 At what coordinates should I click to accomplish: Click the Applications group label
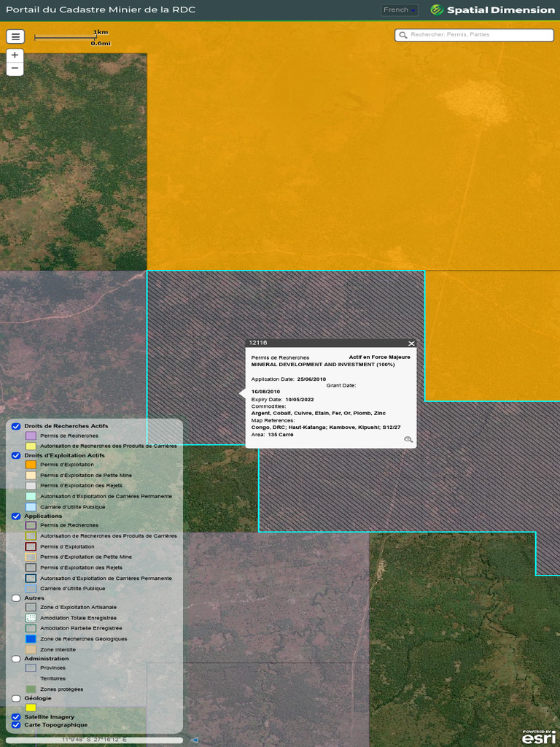(43, 516)
